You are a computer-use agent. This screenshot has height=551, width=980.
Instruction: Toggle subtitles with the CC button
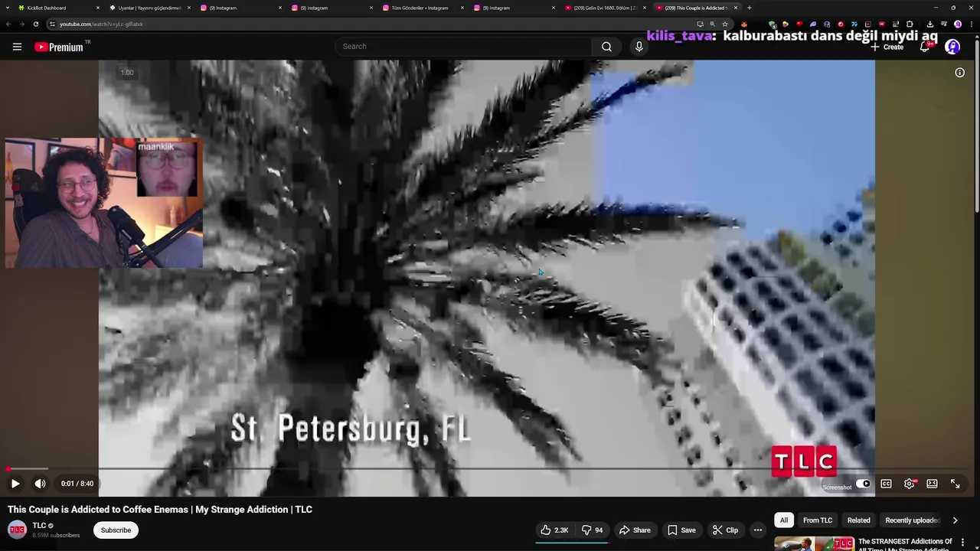tap(886, 484)
